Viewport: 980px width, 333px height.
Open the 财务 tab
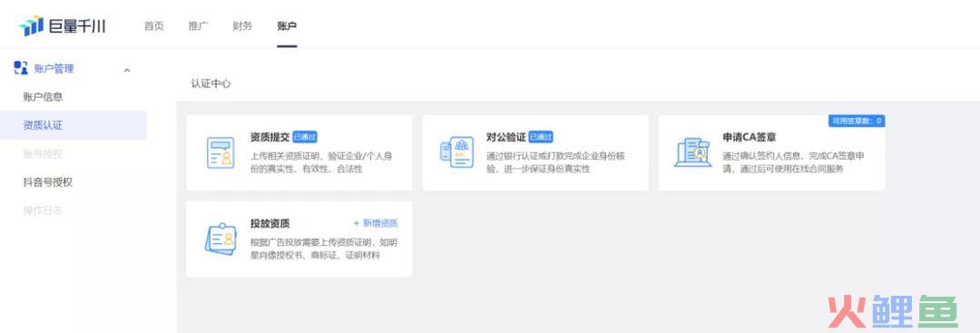click(242, 26)
